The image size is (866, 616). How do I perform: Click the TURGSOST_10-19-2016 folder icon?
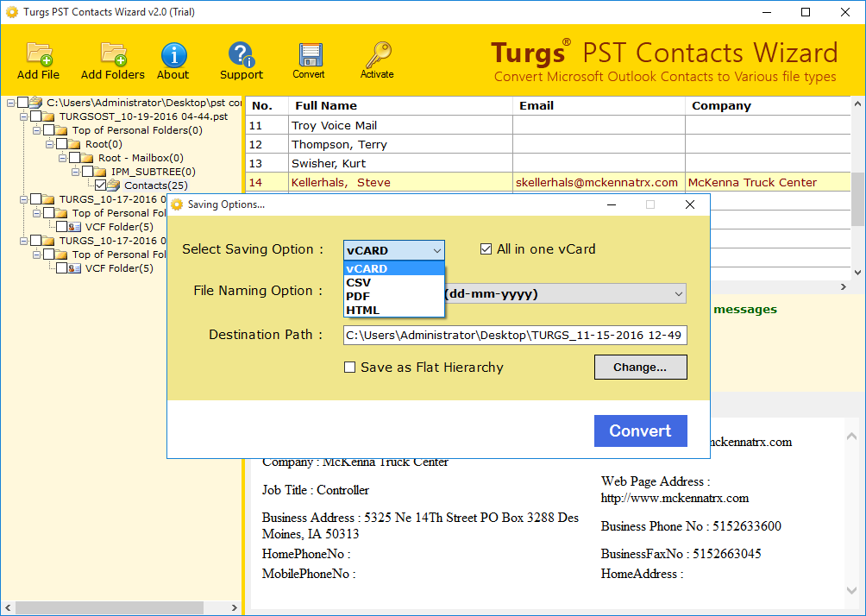point(48,116)
